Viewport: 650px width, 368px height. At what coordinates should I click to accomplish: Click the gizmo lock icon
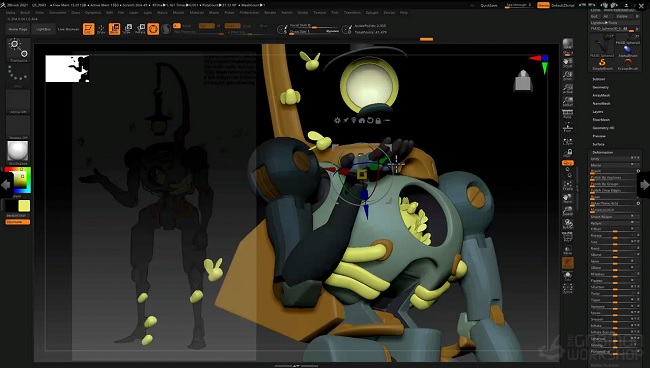tap(378, 121)
